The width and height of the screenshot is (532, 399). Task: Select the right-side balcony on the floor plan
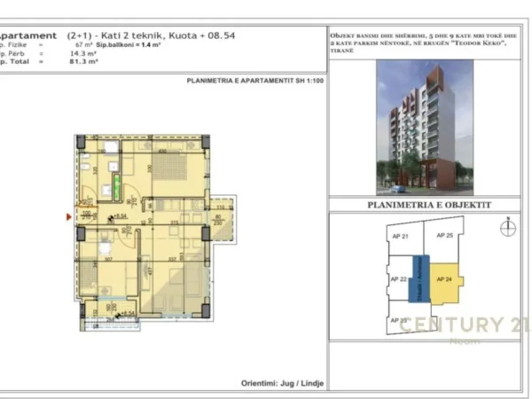[218, 219]
